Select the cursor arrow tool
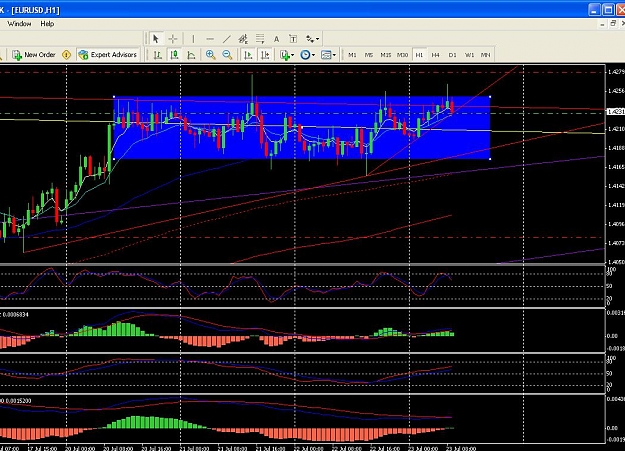This screenshot has width=625, height=451. pyautogui.click(x=156, y=39)
